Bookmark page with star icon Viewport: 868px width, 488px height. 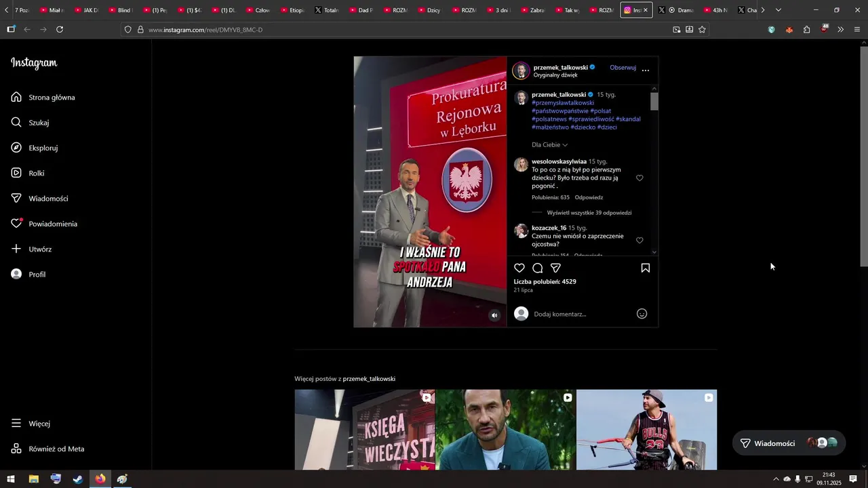702,30
